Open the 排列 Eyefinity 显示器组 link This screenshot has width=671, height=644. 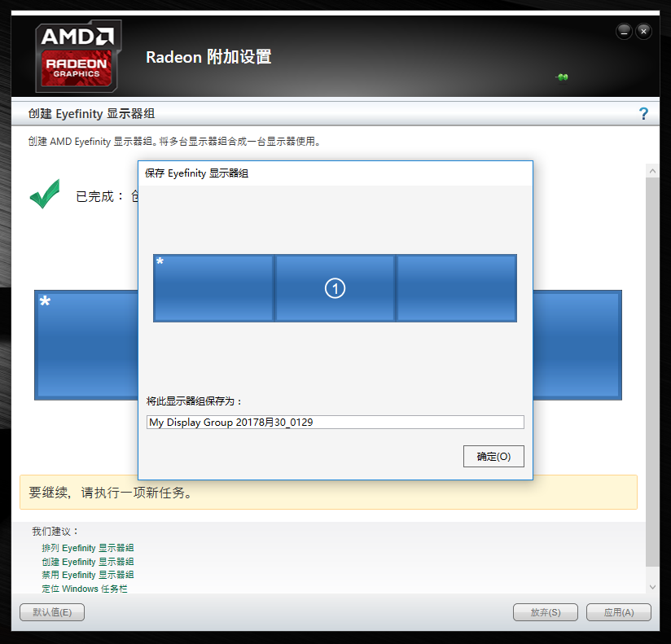pos(88,548)
